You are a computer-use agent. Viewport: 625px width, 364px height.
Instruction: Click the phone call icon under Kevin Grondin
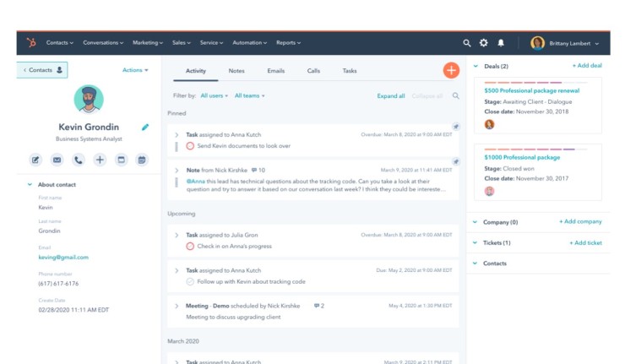[79, 159]
